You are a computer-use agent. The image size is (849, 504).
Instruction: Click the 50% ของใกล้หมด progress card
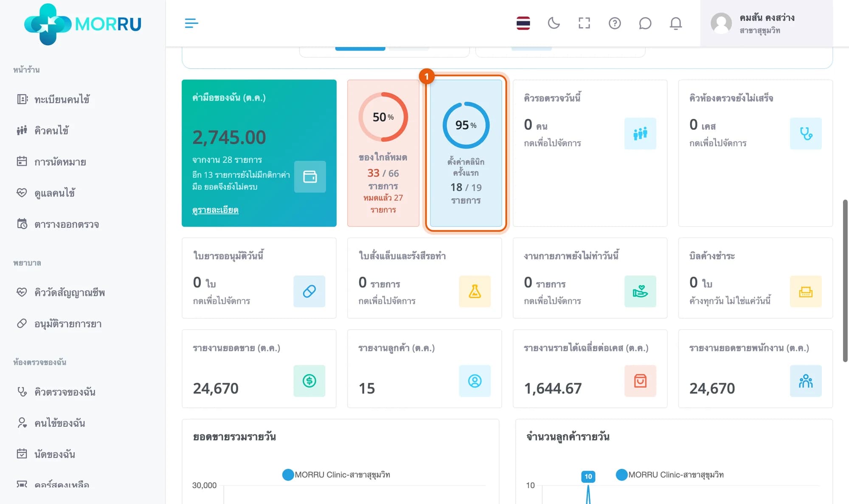[x=383, y=153]
